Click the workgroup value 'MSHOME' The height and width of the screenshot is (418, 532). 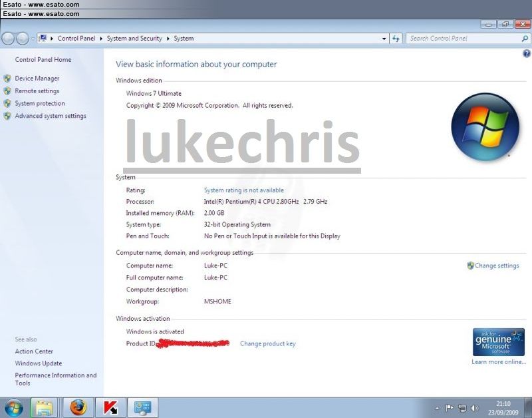(x=217, y=302)
